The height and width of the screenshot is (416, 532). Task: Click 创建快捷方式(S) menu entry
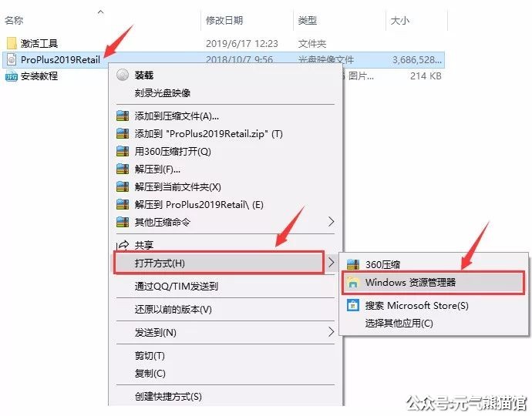tap(168, 397)
